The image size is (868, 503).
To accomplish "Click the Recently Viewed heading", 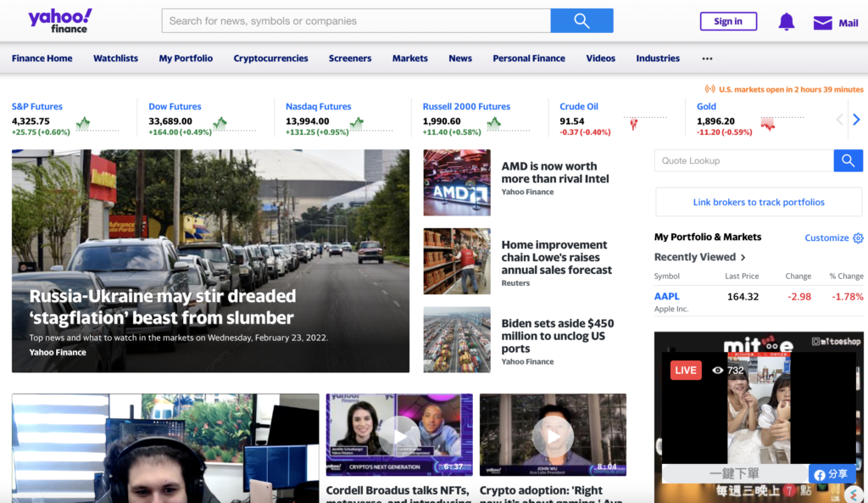I will pyautogui.click(x=695, y=257).
